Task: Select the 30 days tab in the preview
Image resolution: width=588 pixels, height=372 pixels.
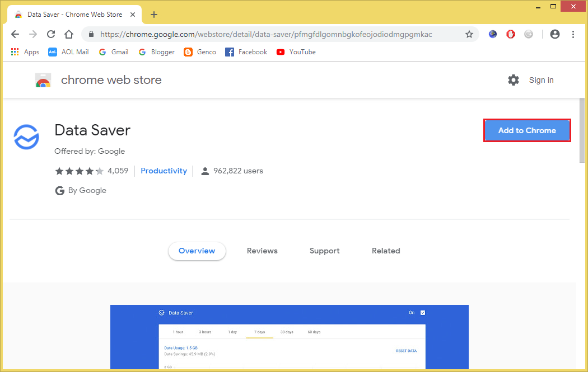Action: coord(287,332)
